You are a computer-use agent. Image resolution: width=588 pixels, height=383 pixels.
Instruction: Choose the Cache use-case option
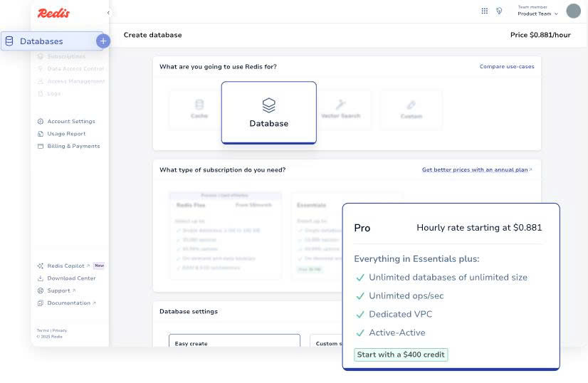(x=199, y=110)
